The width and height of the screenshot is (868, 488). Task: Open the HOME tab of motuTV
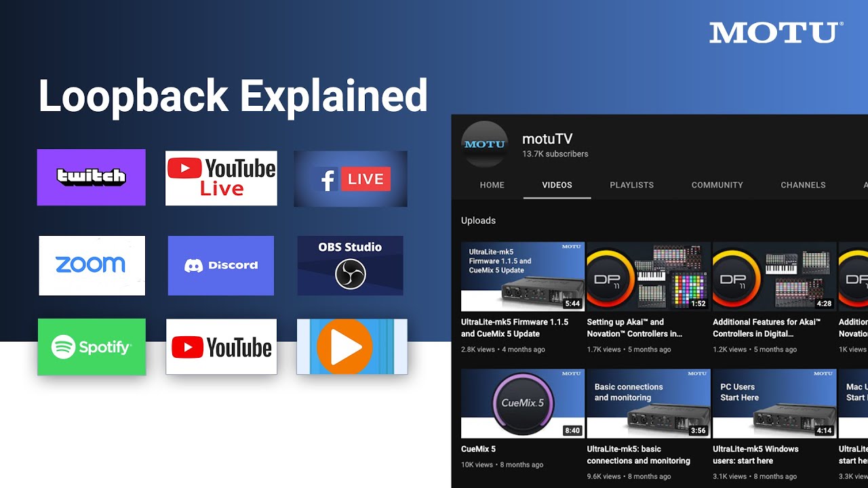[492, 185]
